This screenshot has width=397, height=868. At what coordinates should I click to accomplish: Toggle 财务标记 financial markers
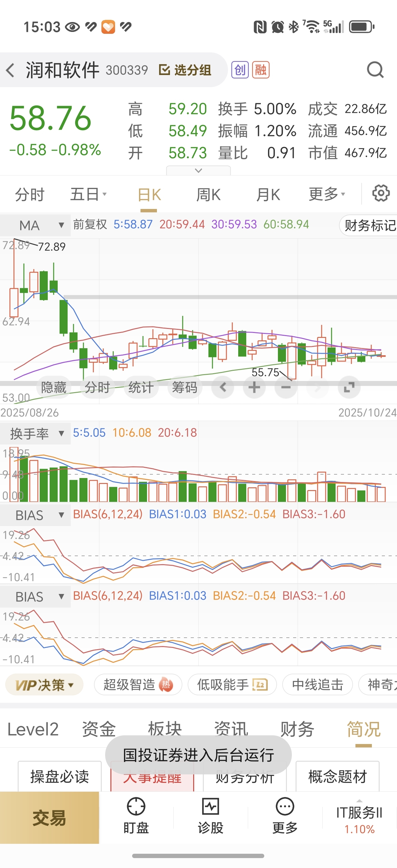pyautogui.click(x=368, y=225)
